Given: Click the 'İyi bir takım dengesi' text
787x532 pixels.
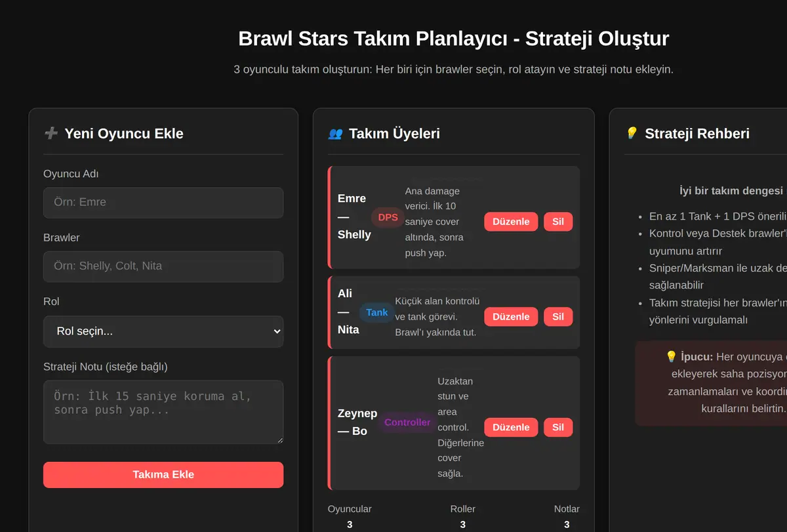Looking at the screenshot, I should (x=731, y=191).
